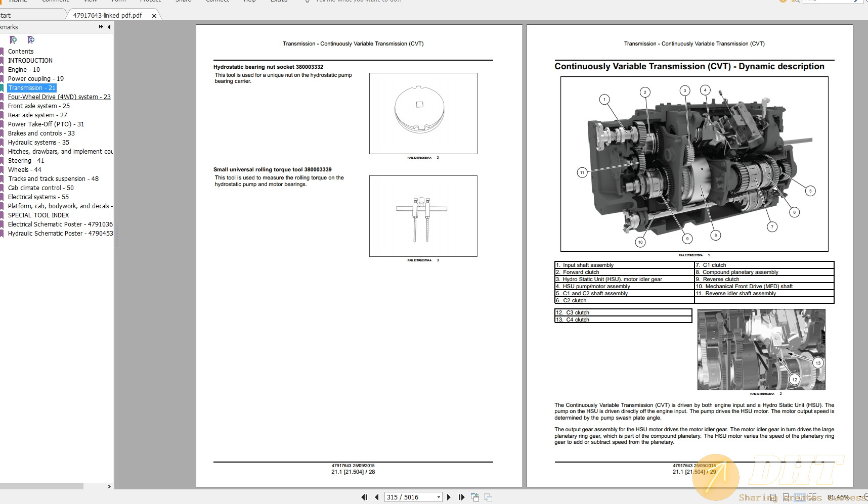Select the Electrical Schematic Poster bookmark
Image resolution: width=868 pixels, height=504 pixels.
click(x=56, y=224)
